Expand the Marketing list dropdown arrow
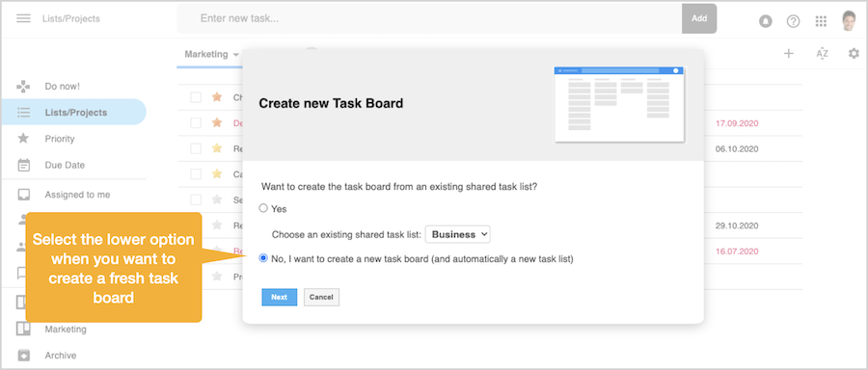Screen dimensions: 868x370 click(x=236, y=55)
